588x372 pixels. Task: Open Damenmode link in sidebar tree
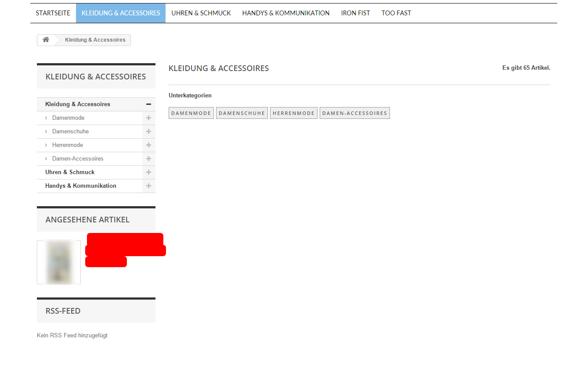68,118
